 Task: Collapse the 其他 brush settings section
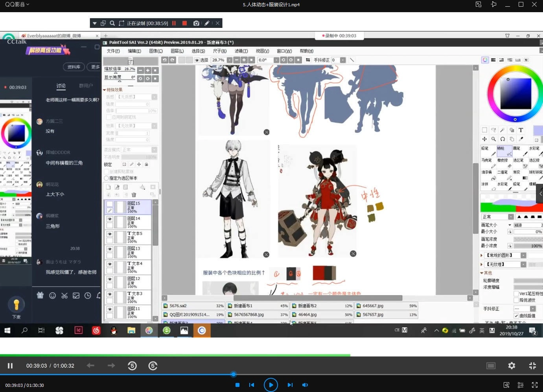coord(482,273)
